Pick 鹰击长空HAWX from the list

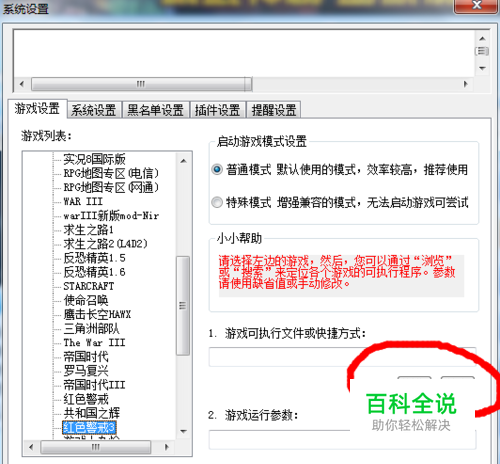click(x=97, y=314)
